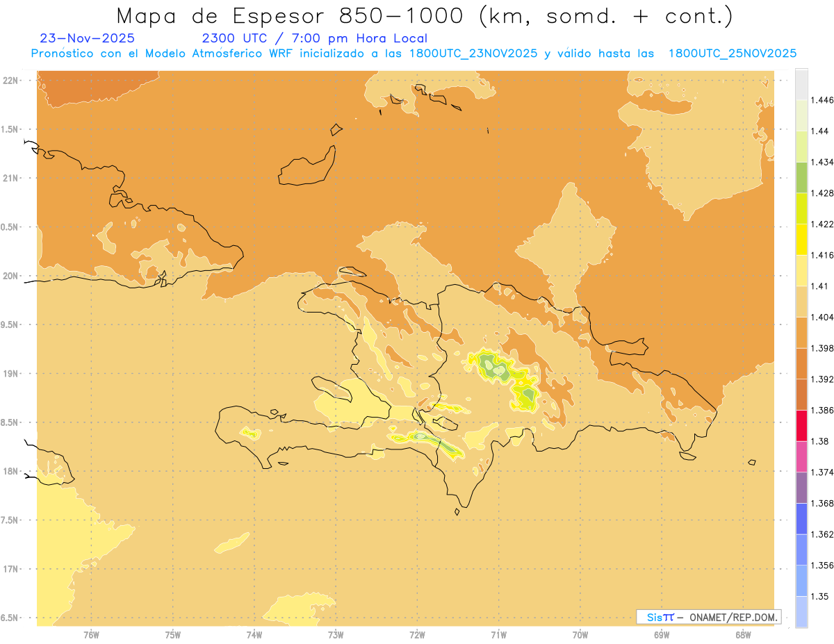Click the latitude label 7.5N
The height and width of the screenshot is (644, 834).
tap(9, 520)
